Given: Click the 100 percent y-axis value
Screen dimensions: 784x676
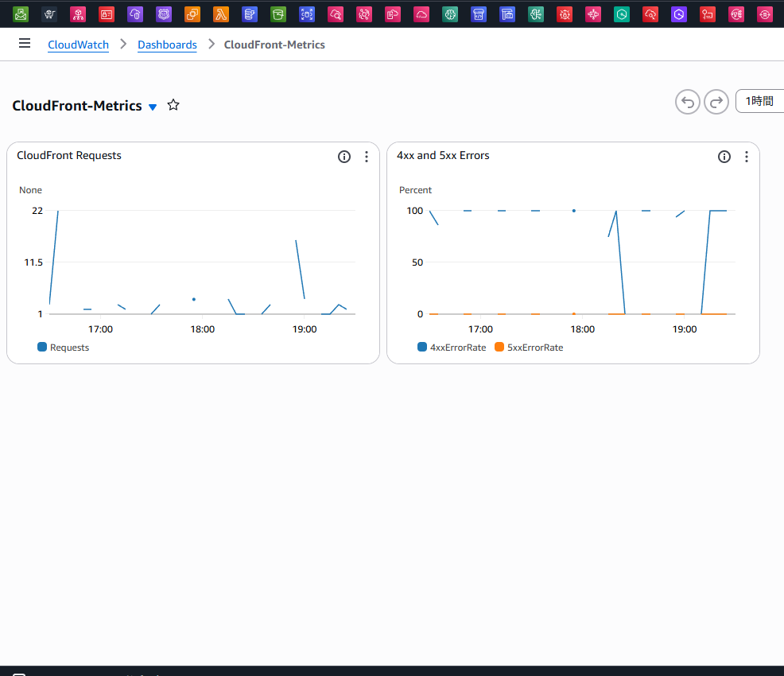Looking at the screenshot, I should click(415, 211).
